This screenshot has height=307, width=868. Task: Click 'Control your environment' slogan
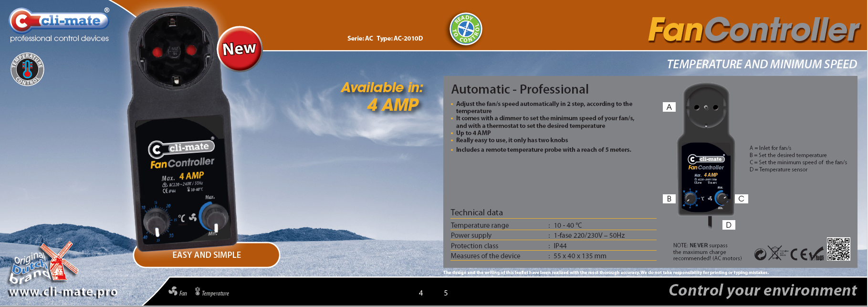point(763,290)
